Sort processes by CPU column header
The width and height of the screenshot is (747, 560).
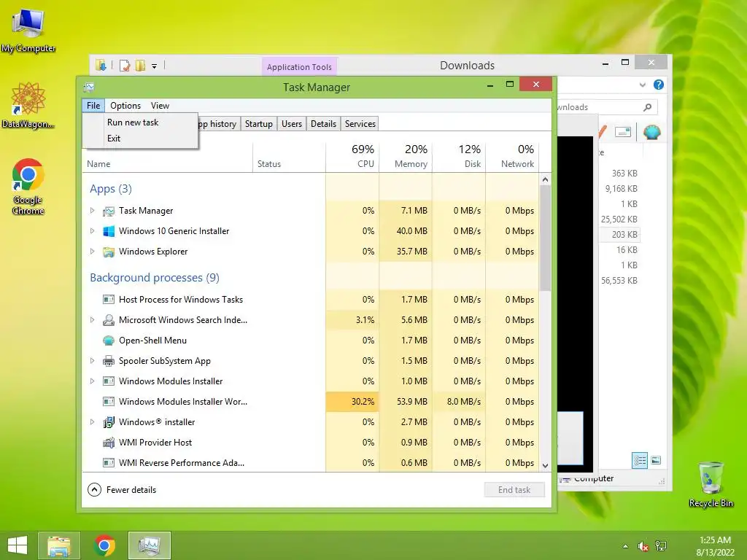352,156
